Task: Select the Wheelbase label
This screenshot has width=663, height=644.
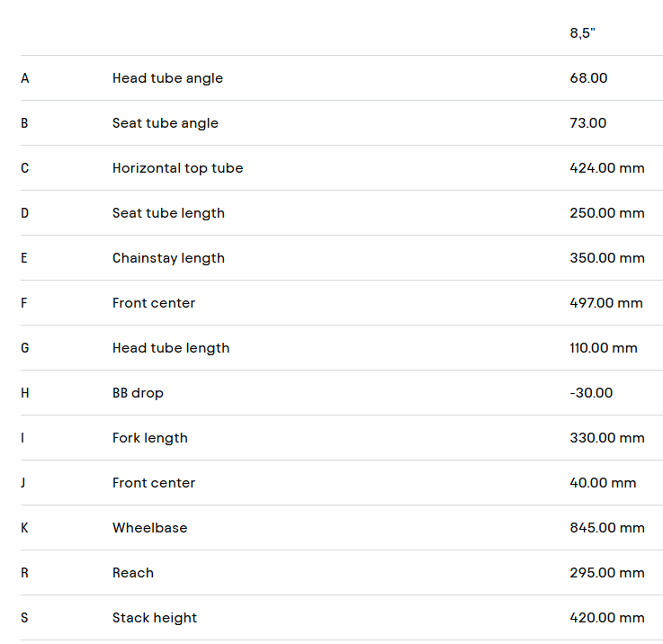Action: (x=149, y=528)
